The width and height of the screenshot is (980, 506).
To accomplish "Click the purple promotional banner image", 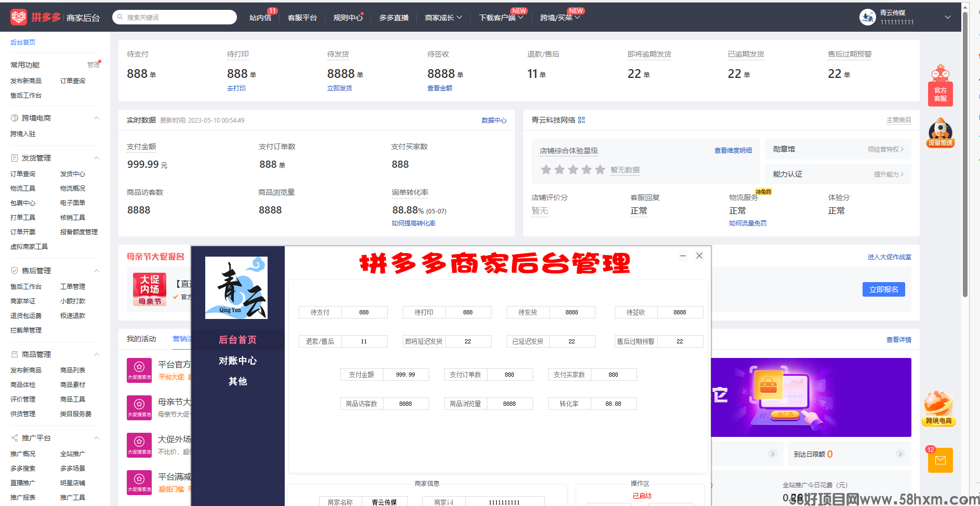I will point(811,397).
